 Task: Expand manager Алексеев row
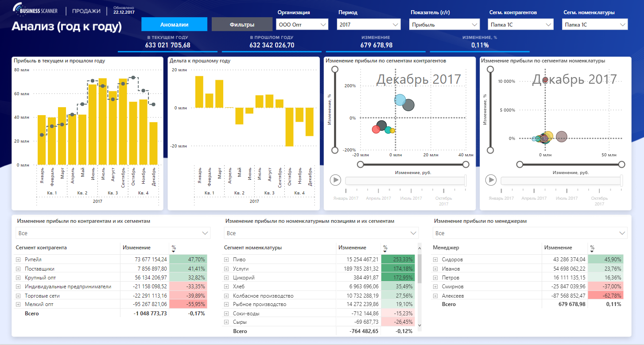pyautogui.click(x=435, y=295)
